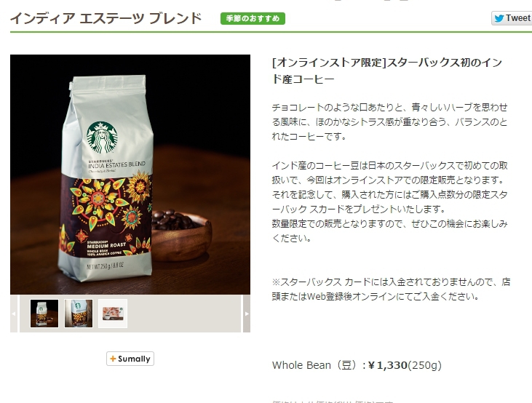Click the paragraph starting インド産のコーヒー豆
This screenshot has height=403, width=532.
390,201
